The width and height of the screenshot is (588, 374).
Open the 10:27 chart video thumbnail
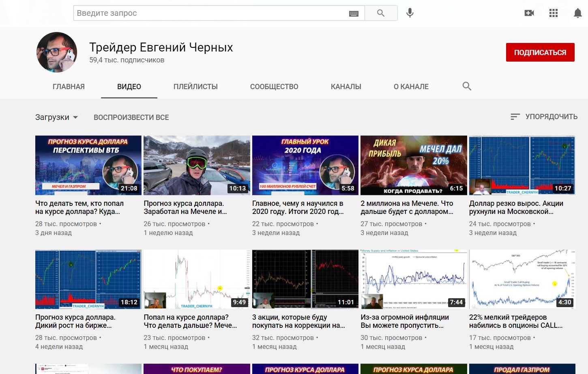522,165
